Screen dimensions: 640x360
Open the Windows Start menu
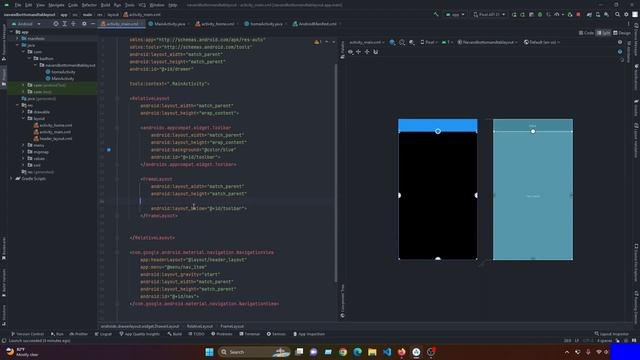pos(209,352)
